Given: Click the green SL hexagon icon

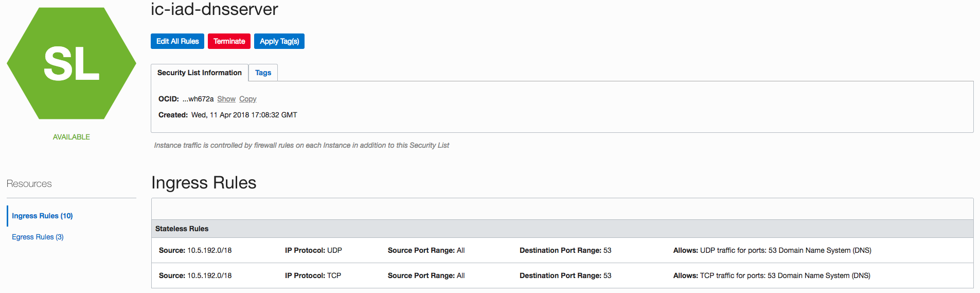Looking at the screenshot, I should tap(72, 63).
